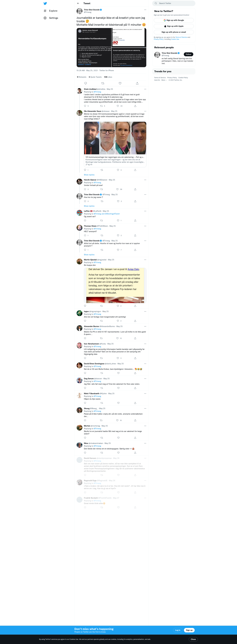Screen dimensions: 237x644
Task: Expand More in the footer links
Action: (164, 80)
